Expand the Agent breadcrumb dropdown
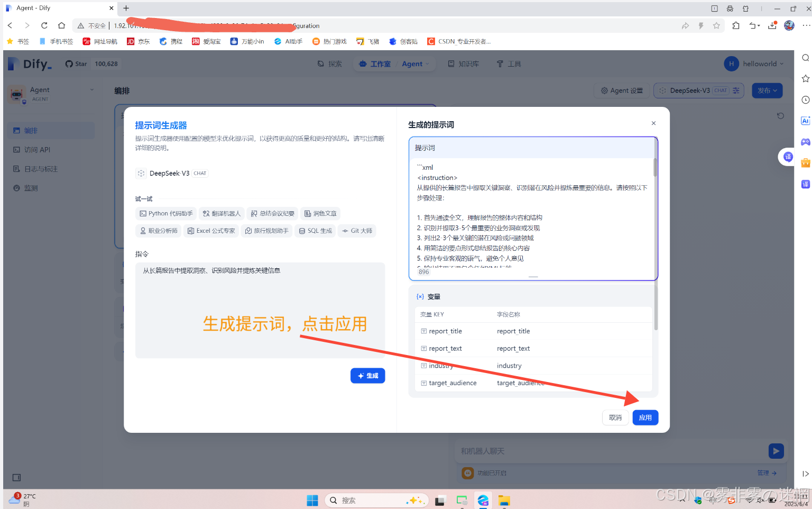This screenshot has height=509, width=812. point(416,63)
